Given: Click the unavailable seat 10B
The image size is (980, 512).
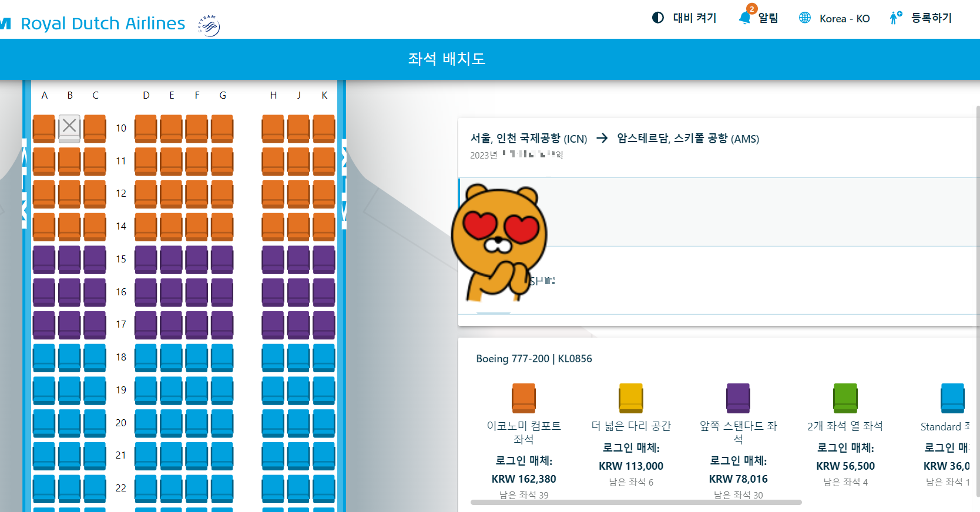Looking at the screenshot, I should 69,129.
